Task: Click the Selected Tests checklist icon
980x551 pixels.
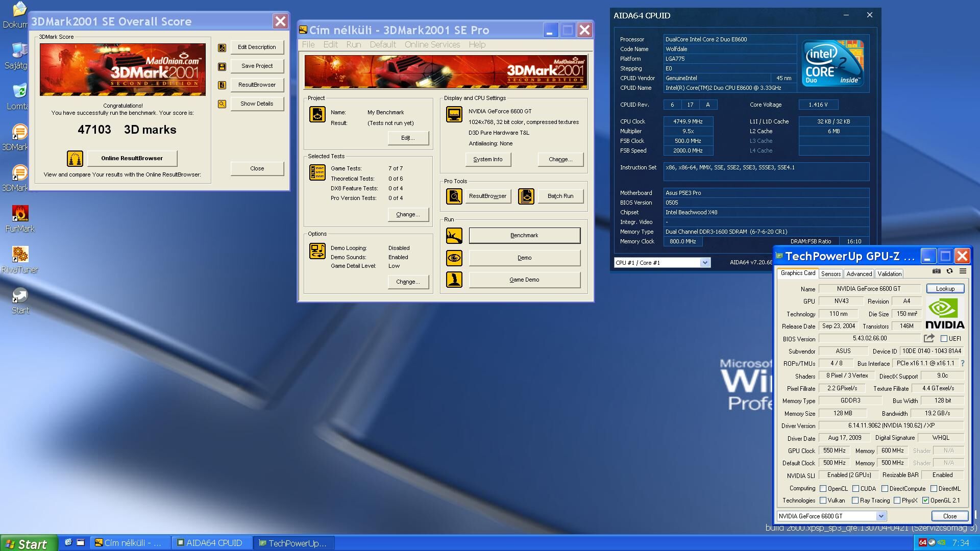Action: 317,172
